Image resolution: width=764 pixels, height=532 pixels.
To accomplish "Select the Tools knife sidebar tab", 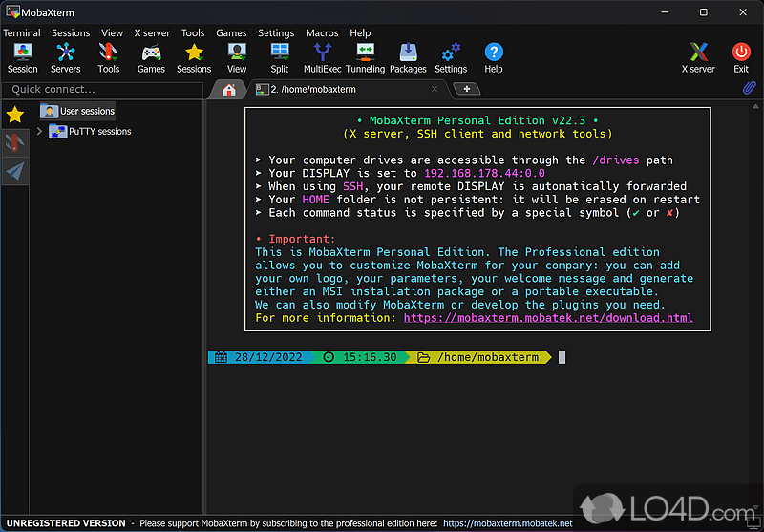I will tap(15, 142).
